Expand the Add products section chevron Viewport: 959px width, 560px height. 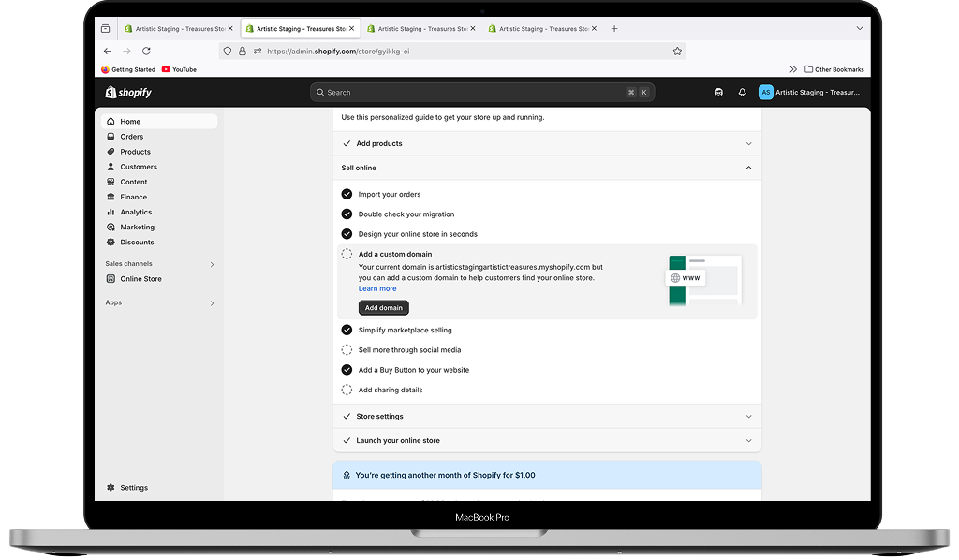748,143
